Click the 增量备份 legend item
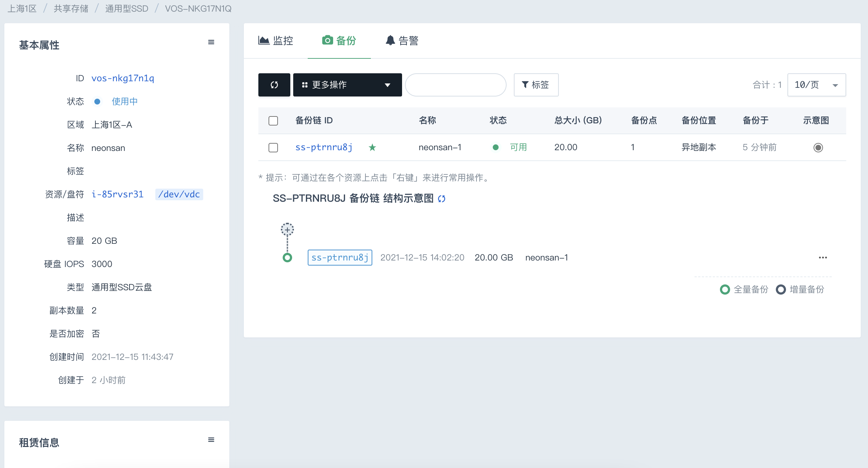This screenshot has width=868, height=468. (800, 290)
